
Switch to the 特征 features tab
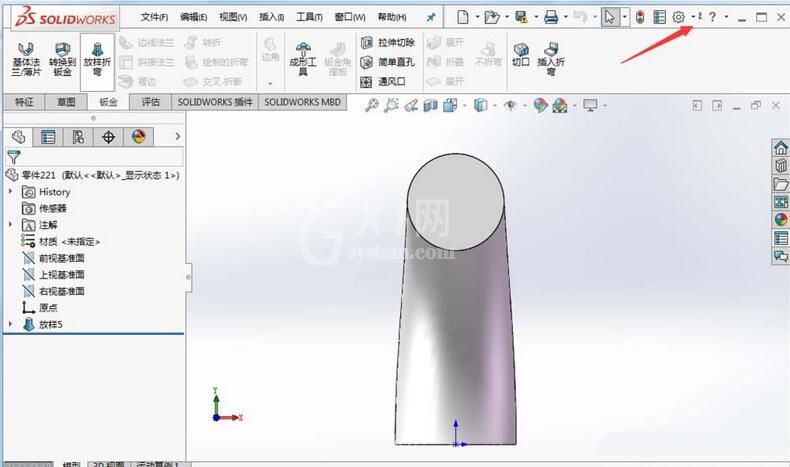[24, 102]
